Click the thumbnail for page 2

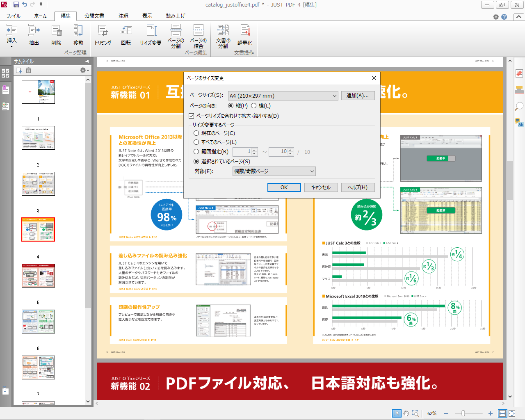[38, 138]
